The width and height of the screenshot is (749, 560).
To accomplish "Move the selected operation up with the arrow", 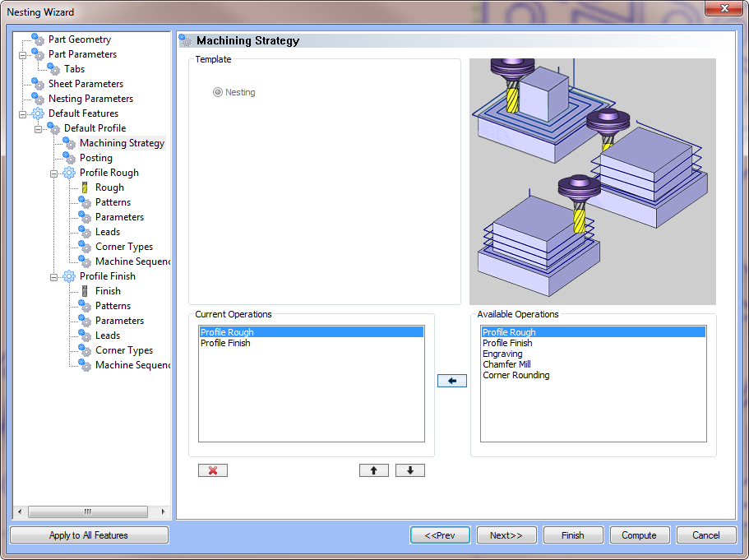I will [373, 470].
